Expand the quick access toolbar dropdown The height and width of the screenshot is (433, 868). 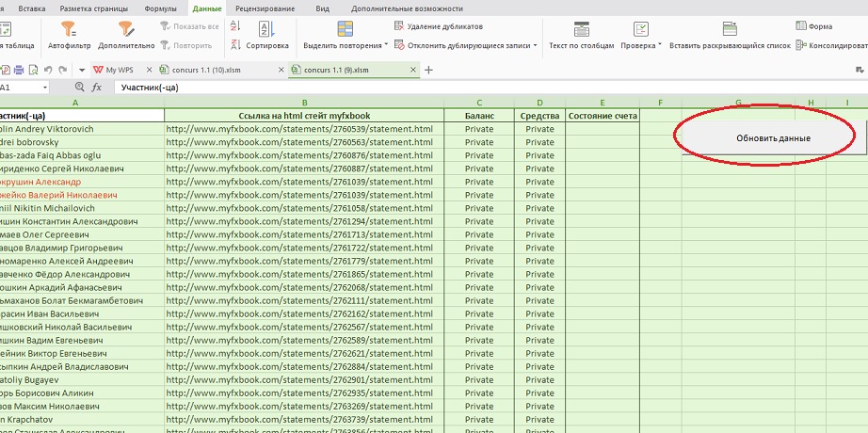(x=82, y=71)
